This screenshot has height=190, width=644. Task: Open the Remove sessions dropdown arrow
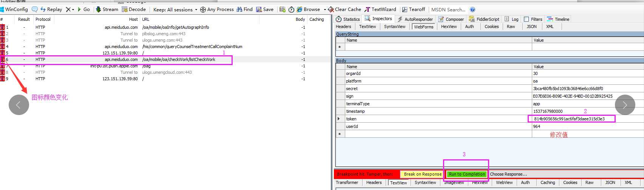pyautogui.click(x=73, y=9)
